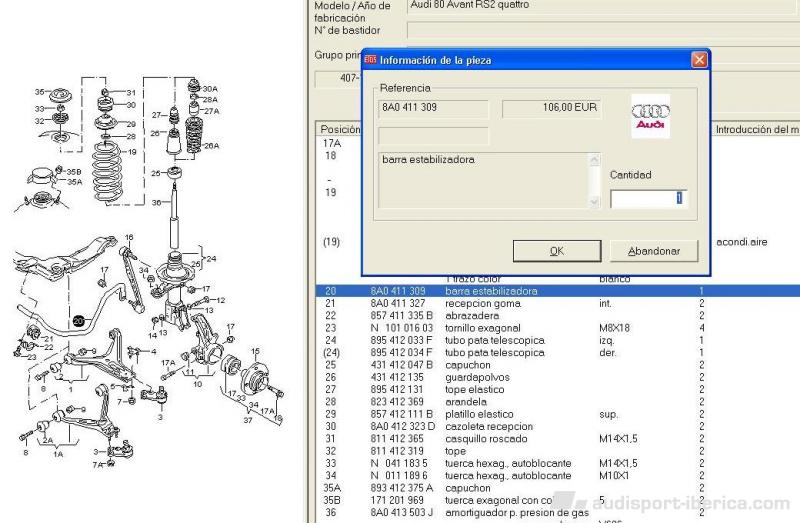Click position 17A in the parts list
800x523 pixels.
[x=332, y=143]
